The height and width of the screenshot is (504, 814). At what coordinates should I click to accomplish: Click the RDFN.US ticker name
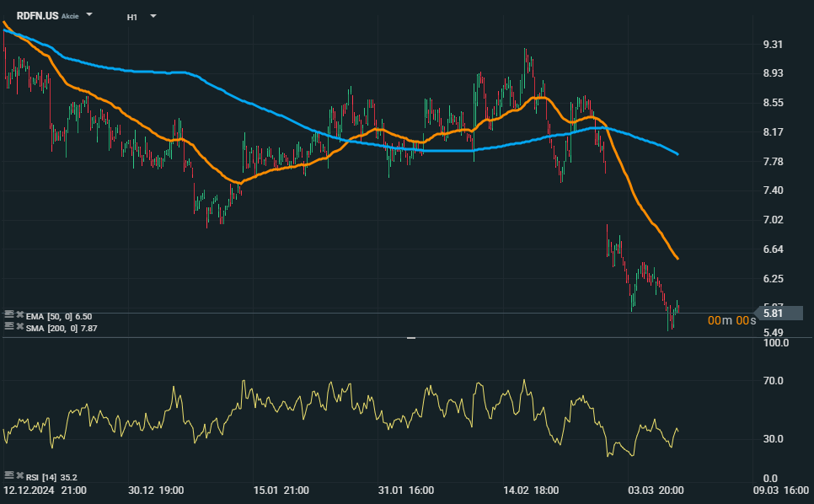[37, 16]
